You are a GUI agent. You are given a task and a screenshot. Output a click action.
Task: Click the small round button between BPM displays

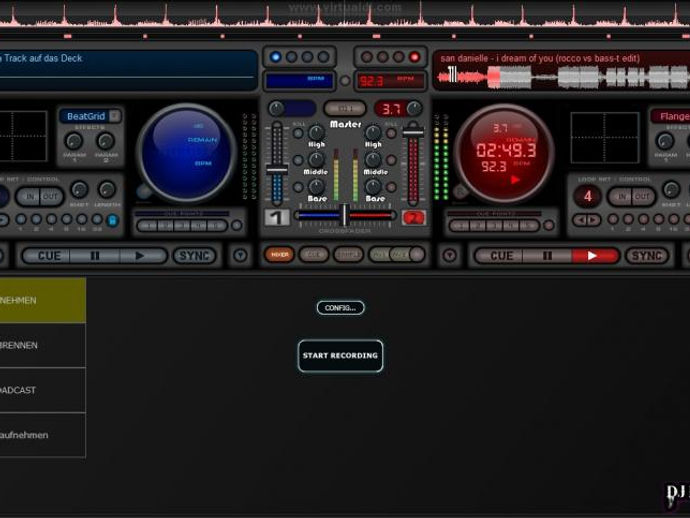coord(345,81)
